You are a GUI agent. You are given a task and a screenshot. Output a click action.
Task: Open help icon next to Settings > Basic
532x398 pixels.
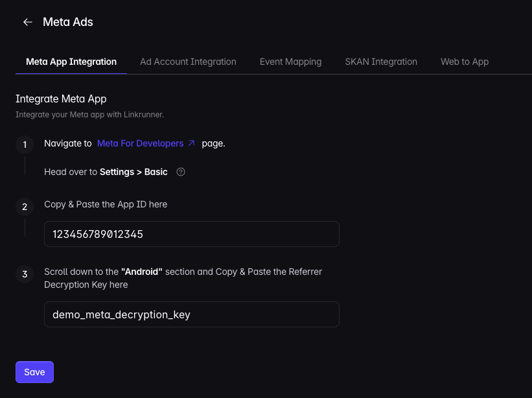coord(181,172)
